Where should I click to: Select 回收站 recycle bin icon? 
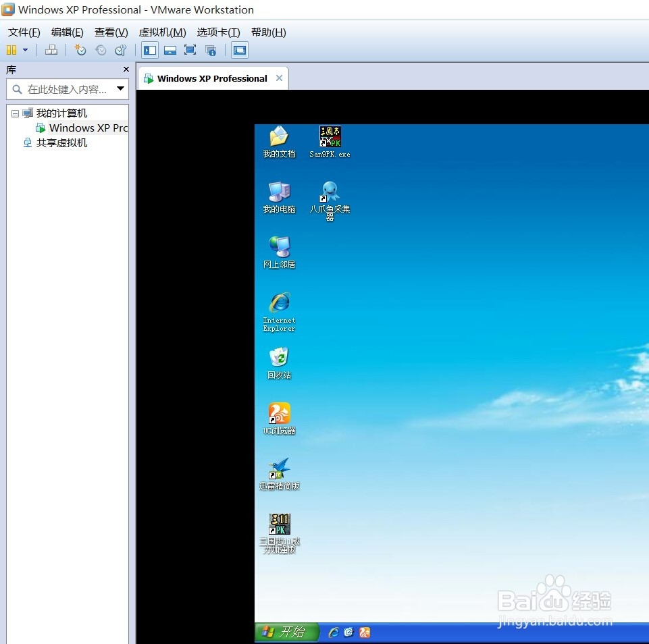[280, 363]
